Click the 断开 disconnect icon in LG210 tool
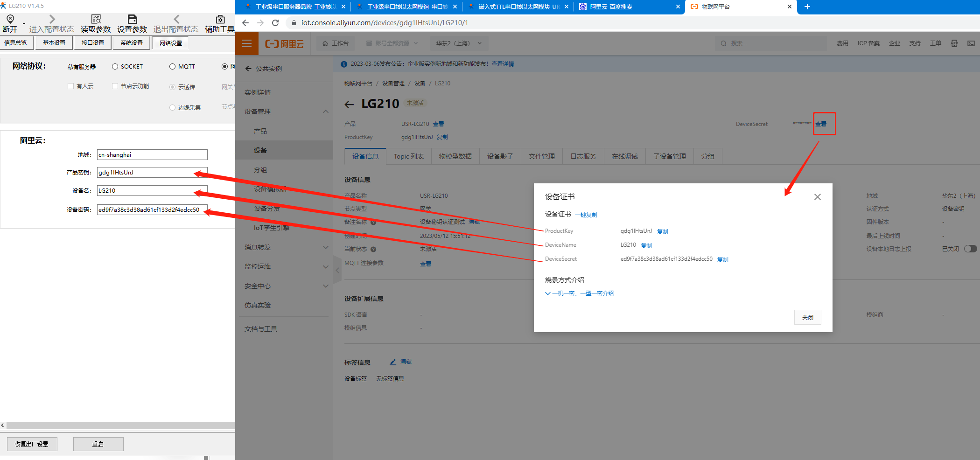Viewport: 980px width, 460px height. pyautogui.click(x=10, y=19)
